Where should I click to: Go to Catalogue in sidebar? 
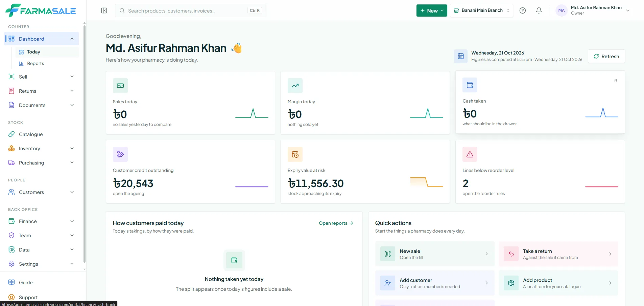pyautogui.click(x=42, y=134)
